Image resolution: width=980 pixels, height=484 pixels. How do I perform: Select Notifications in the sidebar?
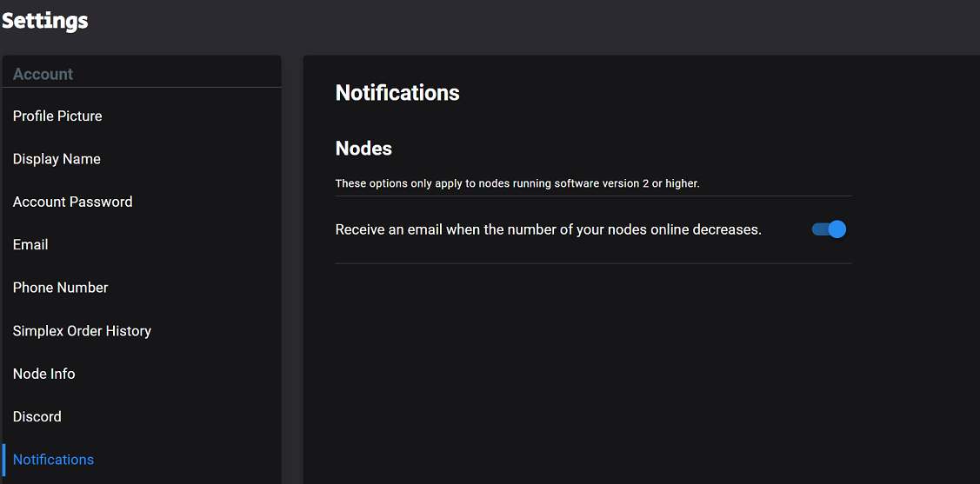tap(142, 460)
